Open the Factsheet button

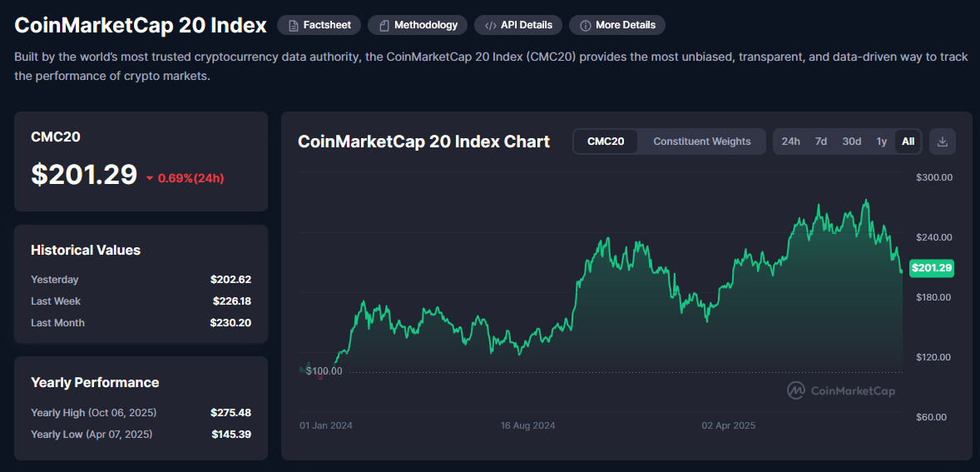pos(319,25)
